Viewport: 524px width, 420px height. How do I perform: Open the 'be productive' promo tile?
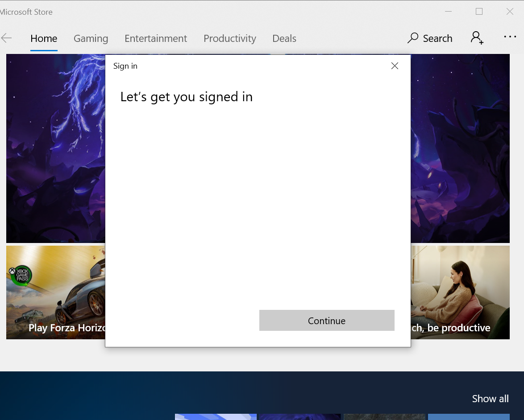[x=460, y=292]
